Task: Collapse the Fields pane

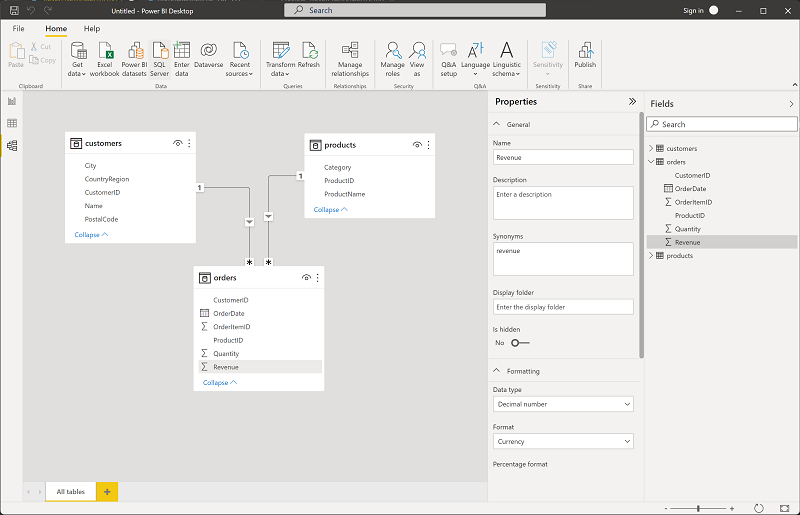Action: [x=791, y=104]
